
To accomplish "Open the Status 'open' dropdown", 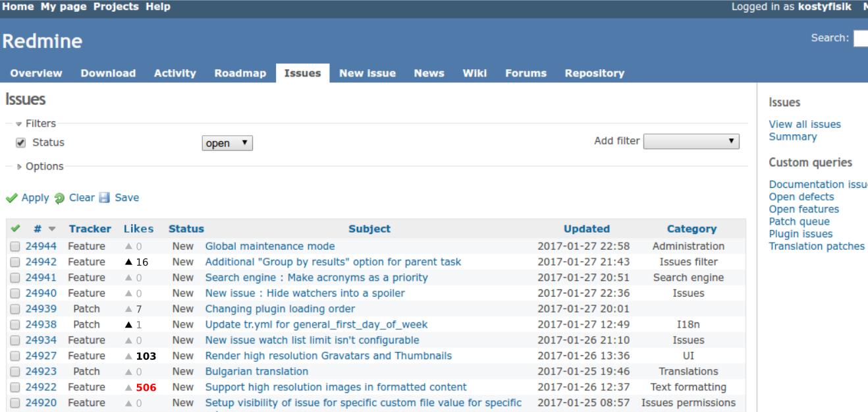I will pyautogui.click(x=227, y=143).
